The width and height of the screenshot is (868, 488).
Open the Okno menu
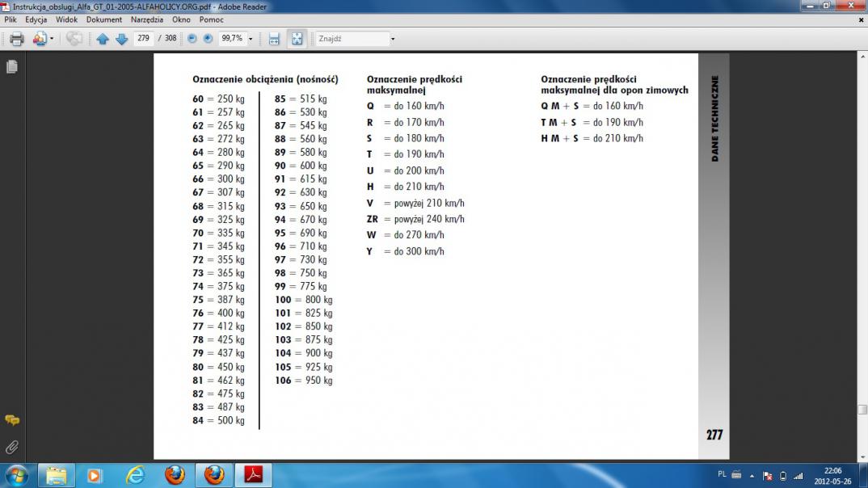click(181, 19)
